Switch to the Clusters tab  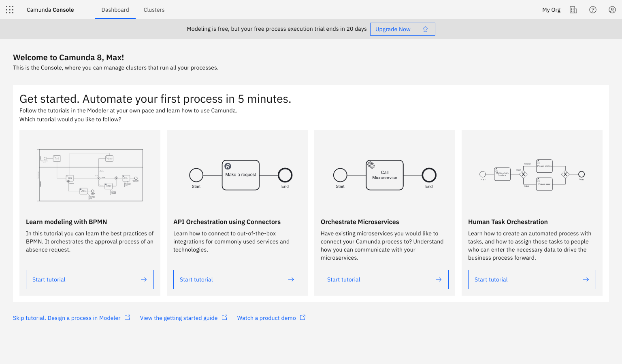[154, 10]
